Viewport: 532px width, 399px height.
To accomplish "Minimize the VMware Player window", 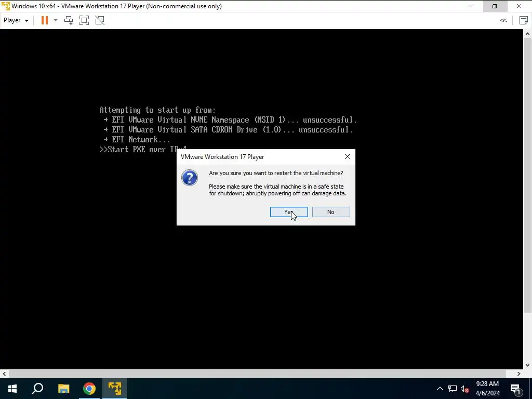I will click(x=470, y=6).
